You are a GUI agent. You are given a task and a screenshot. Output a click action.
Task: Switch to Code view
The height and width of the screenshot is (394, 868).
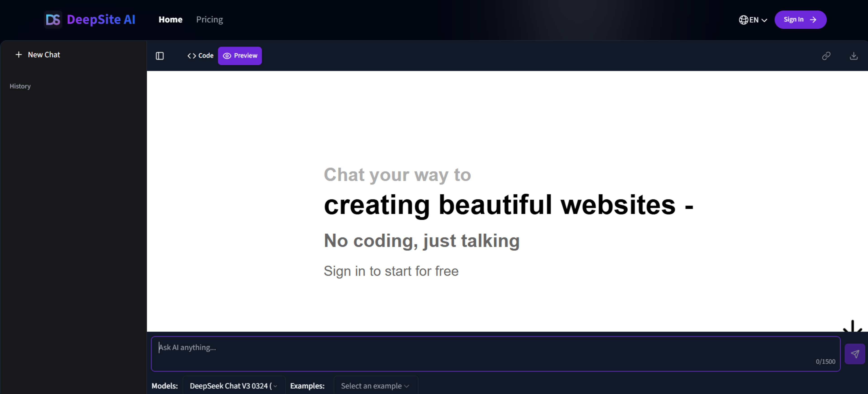click(200, 56)
